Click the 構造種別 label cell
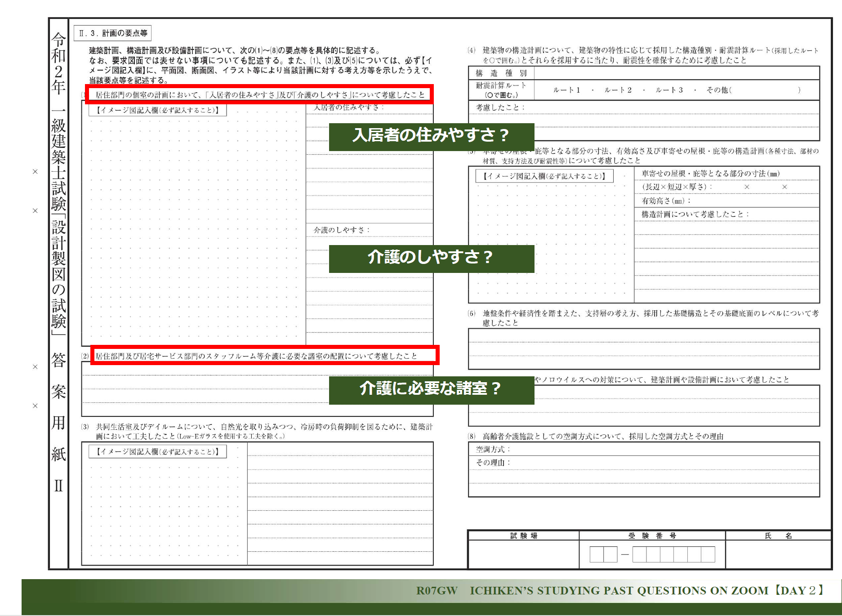The width and height of the screenshot is (842, 616). [x=501, y=73]
